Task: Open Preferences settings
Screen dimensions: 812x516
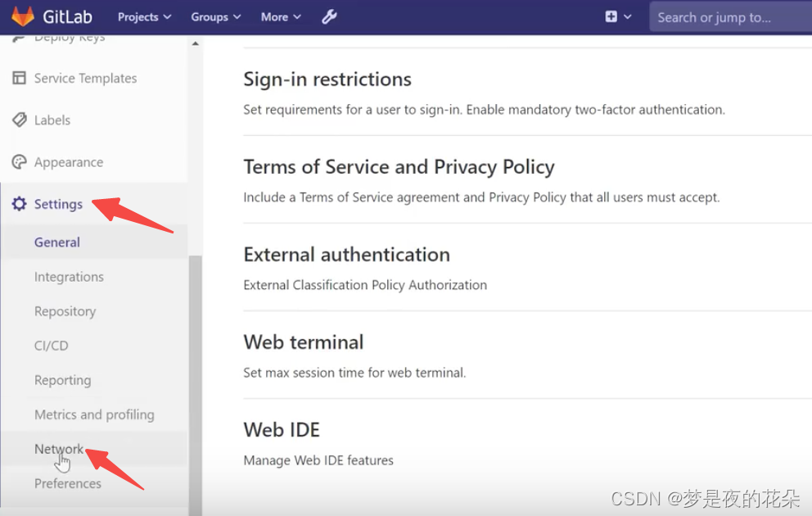Action: [x=68, y=483]
